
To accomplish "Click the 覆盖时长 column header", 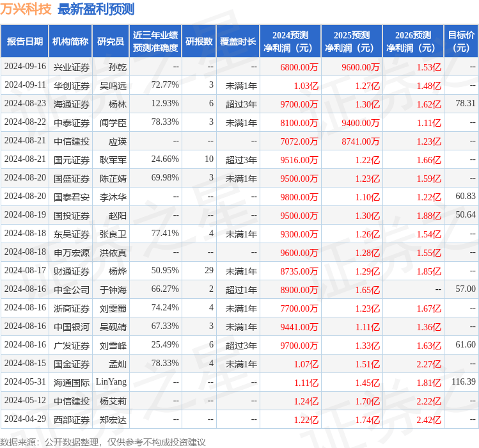I will [x=238, y=42].
